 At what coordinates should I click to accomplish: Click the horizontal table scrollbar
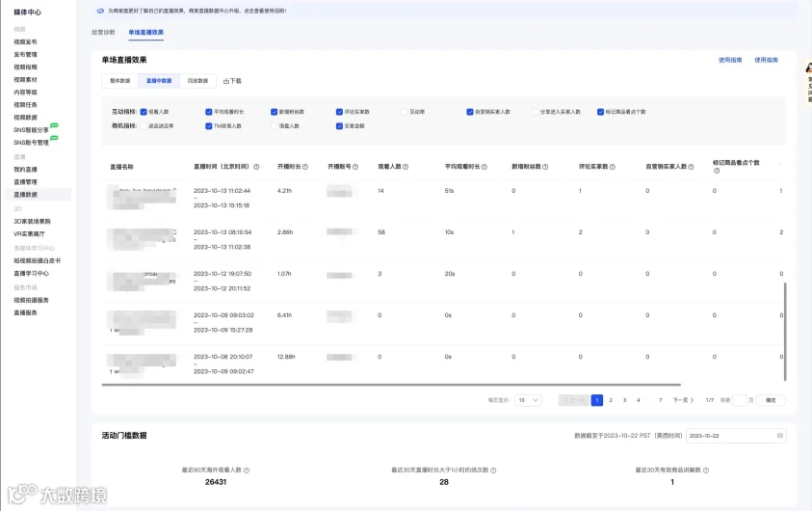click(391, 385)
